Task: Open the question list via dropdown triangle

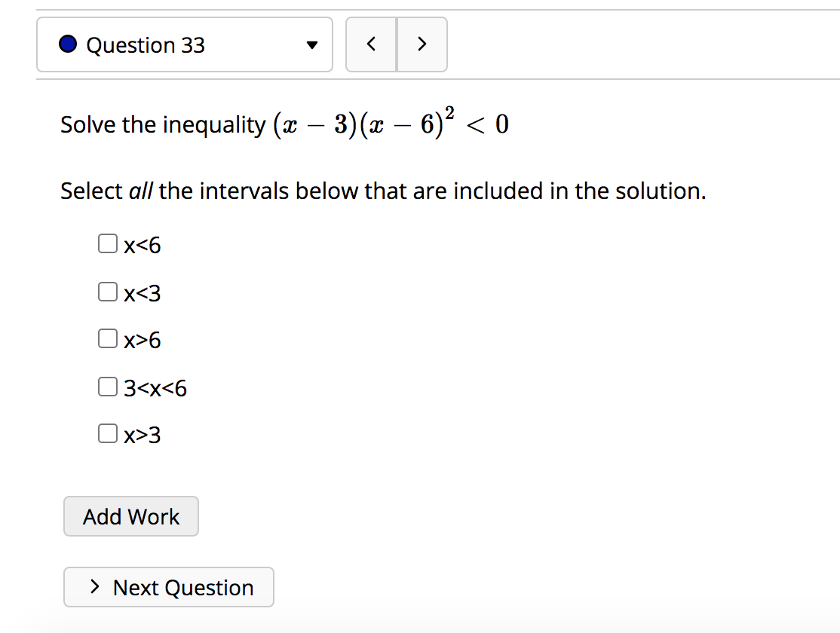Action: click(x=312, y=45)
